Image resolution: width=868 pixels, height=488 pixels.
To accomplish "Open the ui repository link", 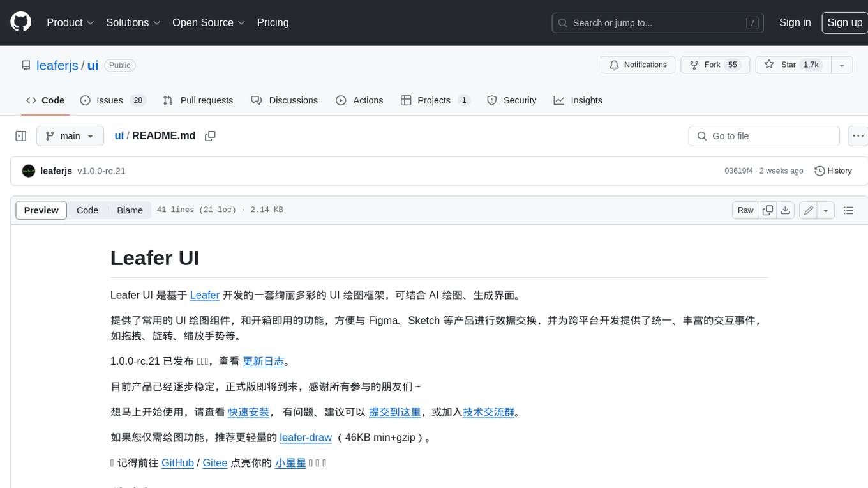I will point(93,65).
